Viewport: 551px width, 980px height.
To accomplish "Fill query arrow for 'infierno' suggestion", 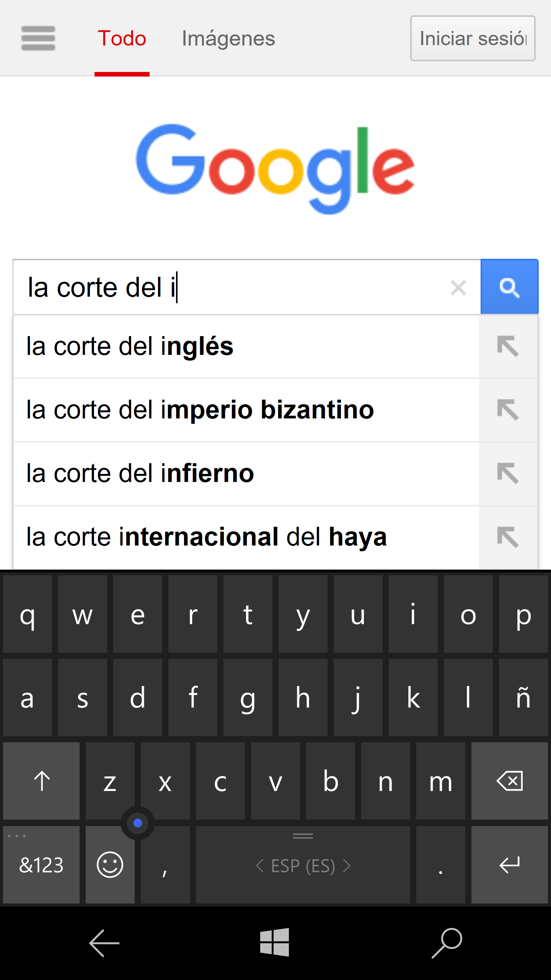I will pos(508,474).
